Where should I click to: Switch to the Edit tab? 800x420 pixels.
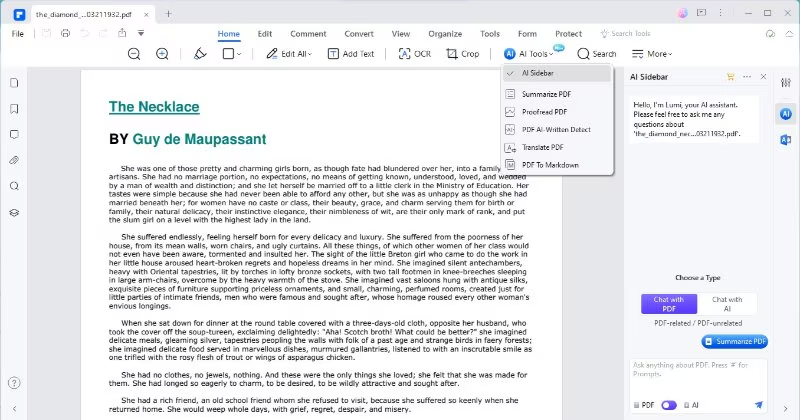[265, 34]
